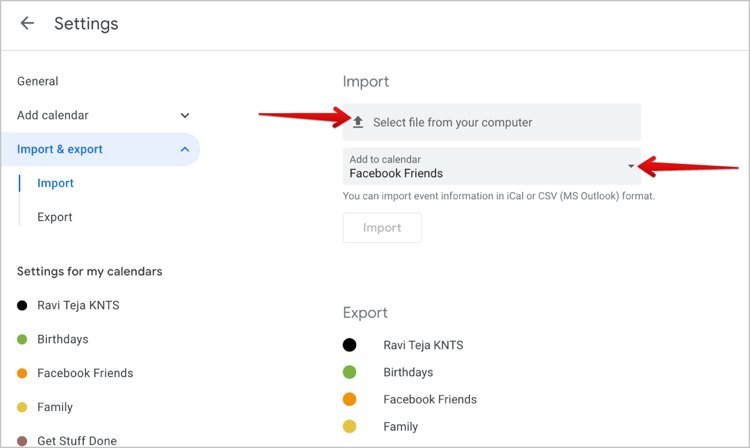Collapse the Import & export chevron
Screen dimensions: 750x448
(185, 149)
